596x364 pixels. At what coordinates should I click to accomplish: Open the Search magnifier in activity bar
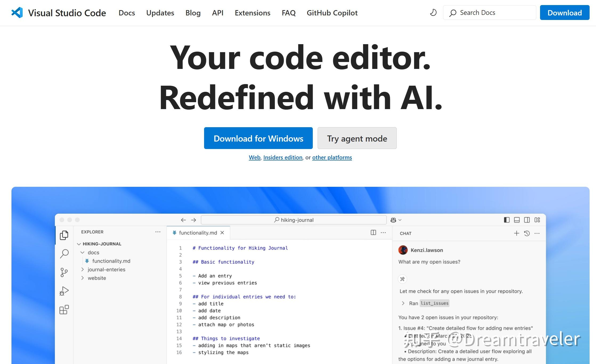tap(64, 254)
